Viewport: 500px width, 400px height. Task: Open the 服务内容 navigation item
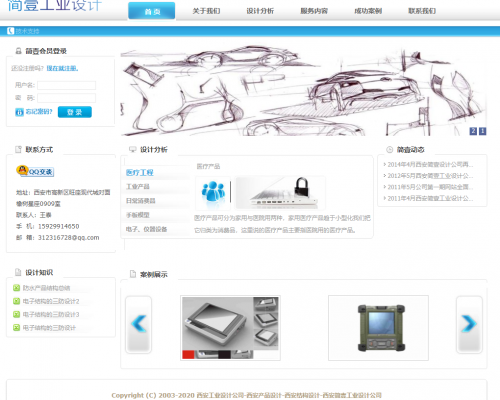314,11
